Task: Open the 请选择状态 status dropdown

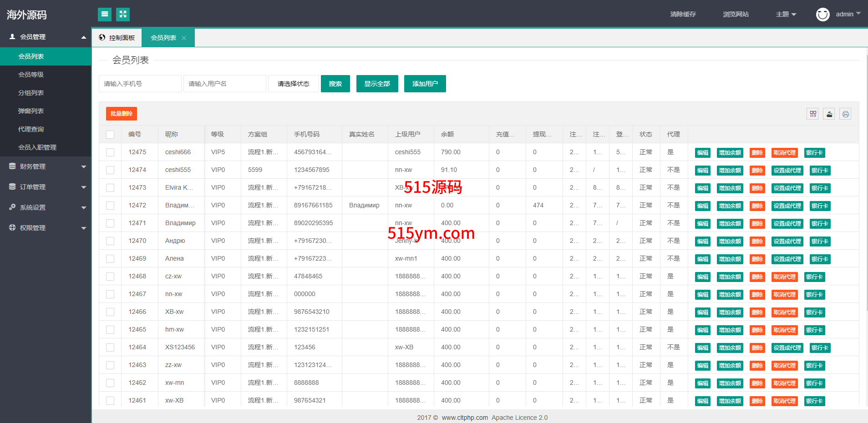Action: [294, 84]
